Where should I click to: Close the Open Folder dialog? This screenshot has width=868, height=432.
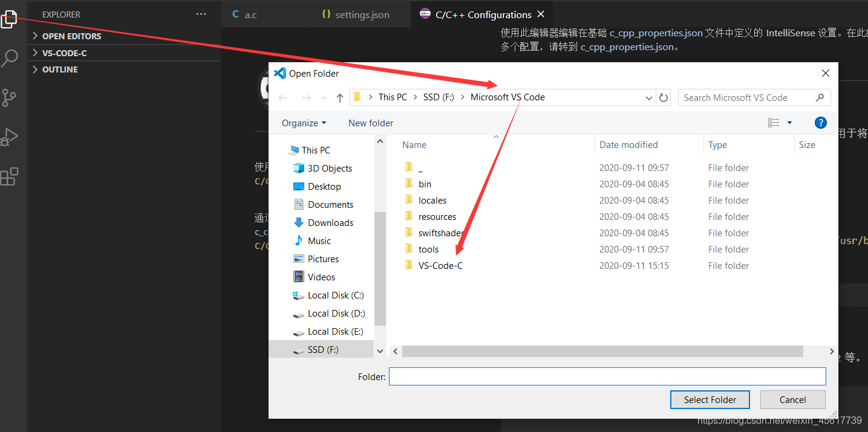tap(825, 73)
